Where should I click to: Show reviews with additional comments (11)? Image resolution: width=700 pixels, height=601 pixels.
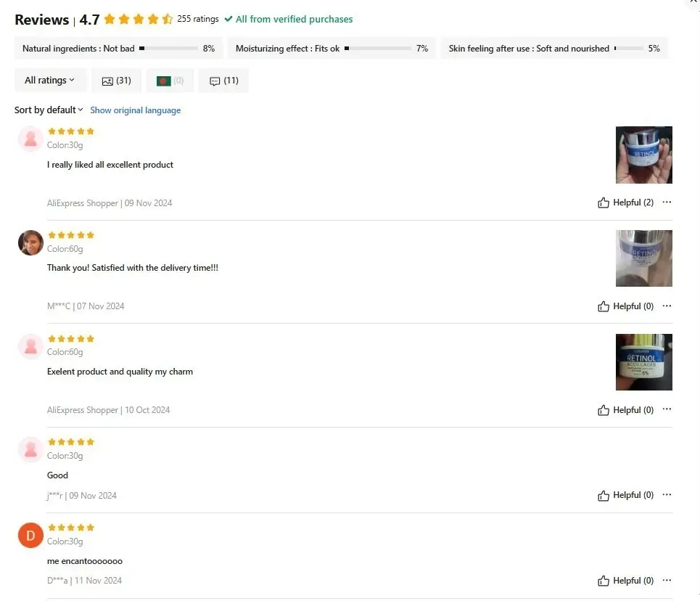[x=223, y=81]
